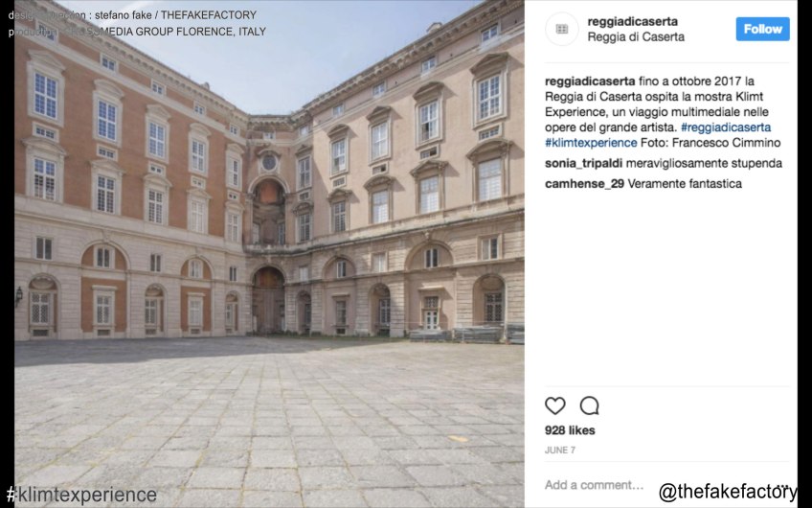812x508 pixels.
Task: Open the more options ellipsis beside comment field
Action: click(x=783, y=486)
